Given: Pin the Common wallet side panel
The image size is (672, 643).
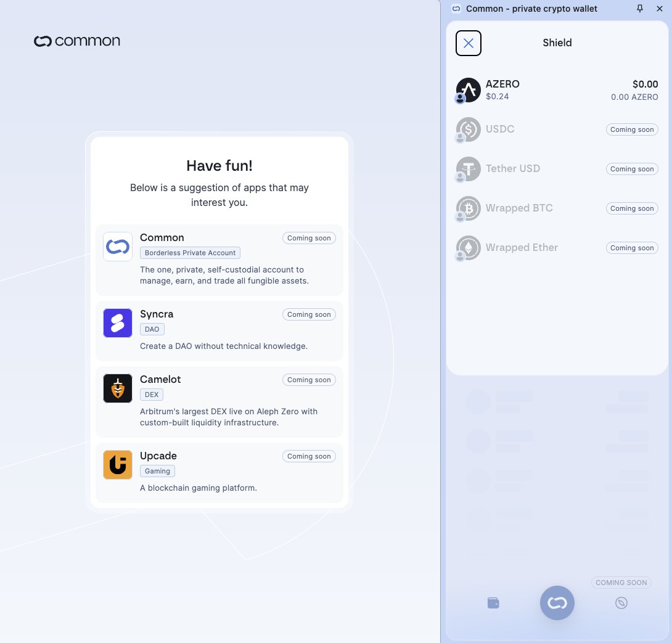Looking at the screenshot, I should pyautogui.click(x=640, y=9).
